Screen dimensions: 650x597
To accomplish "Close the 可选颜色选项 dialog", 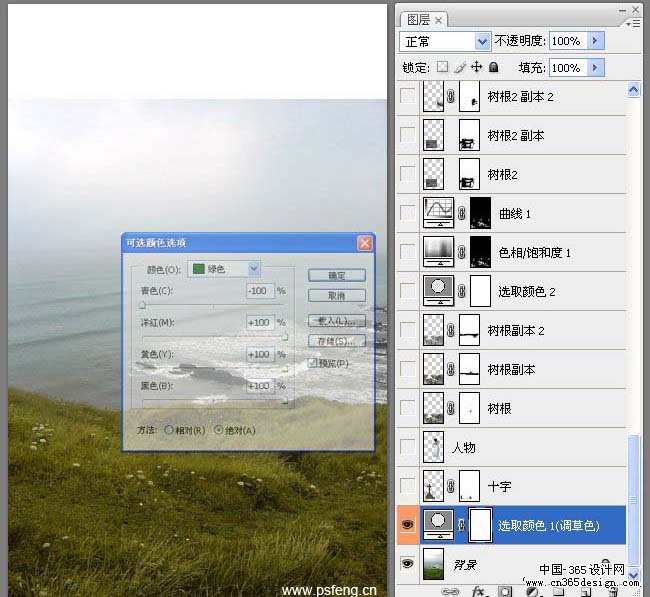I will coord(365,243).
